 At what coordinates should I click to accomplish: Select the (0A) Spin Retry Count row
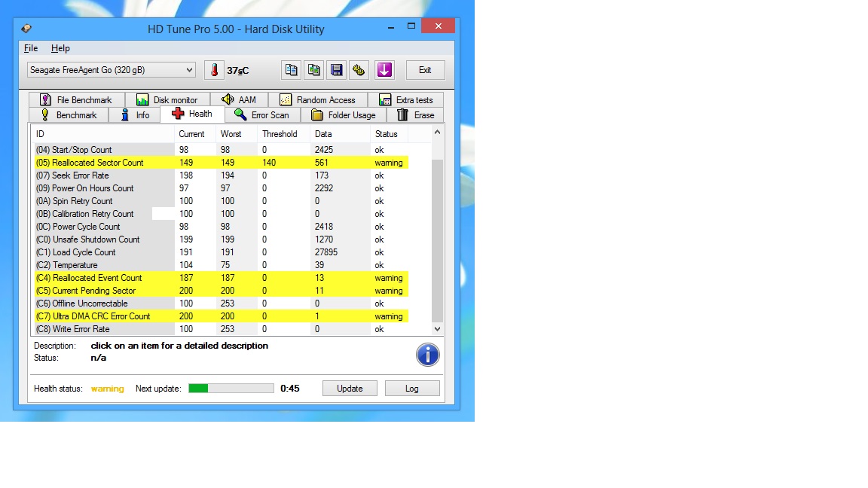[x=222, y=201]
